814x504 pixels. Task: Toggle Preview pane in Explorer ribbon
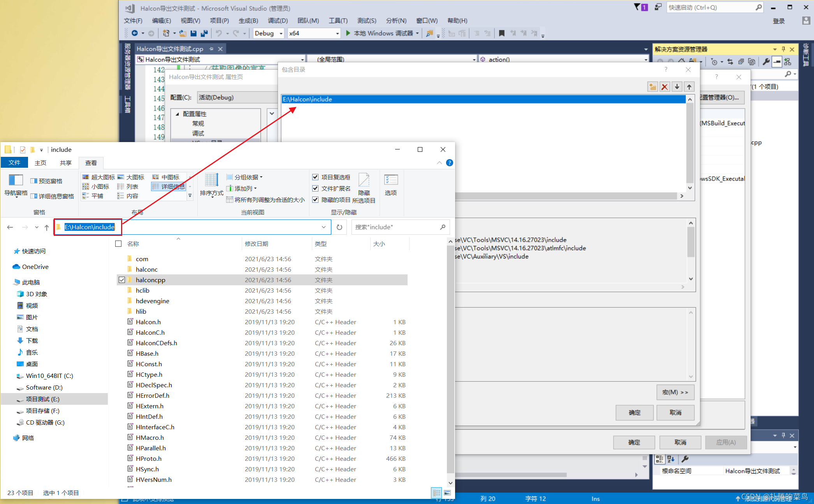tap(46, 181)
